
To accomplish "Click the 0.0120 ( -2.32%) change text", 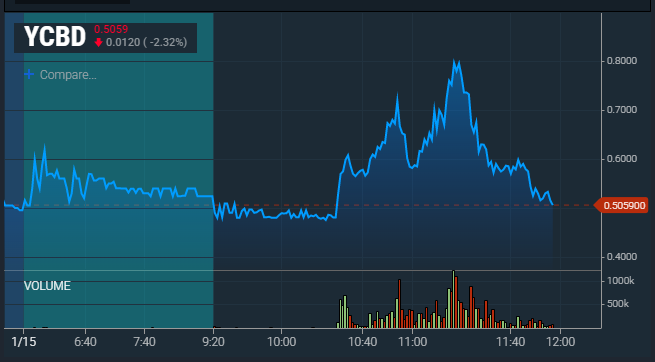I will (x=146, y=42).
